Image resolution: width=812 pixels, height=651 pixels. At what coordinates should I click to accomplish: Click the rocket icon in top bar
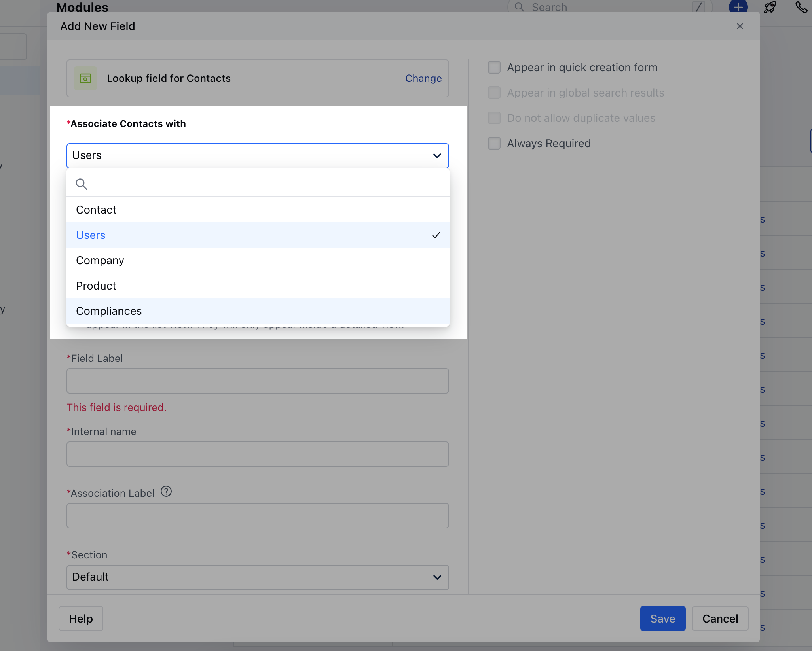tap(770, 7)
